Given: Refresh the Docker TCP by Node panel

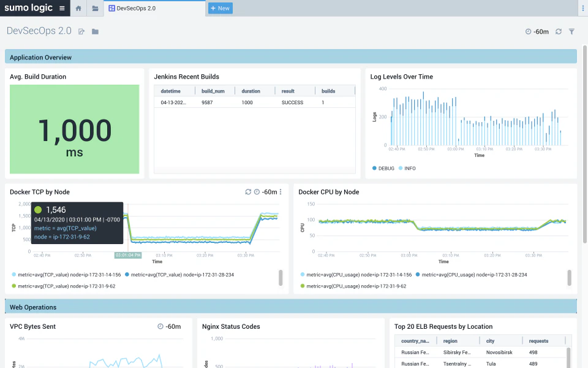Looking at the screenshot, I should 247,192.
